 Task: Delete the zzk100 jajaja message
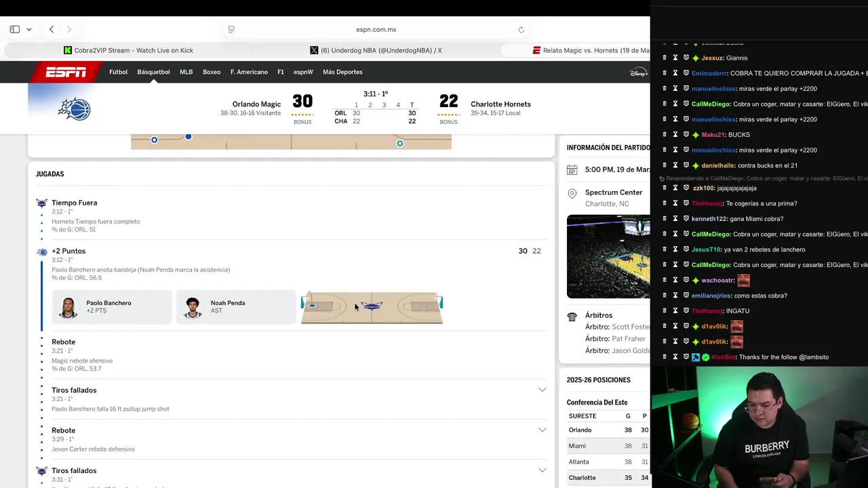pos(665,188)
